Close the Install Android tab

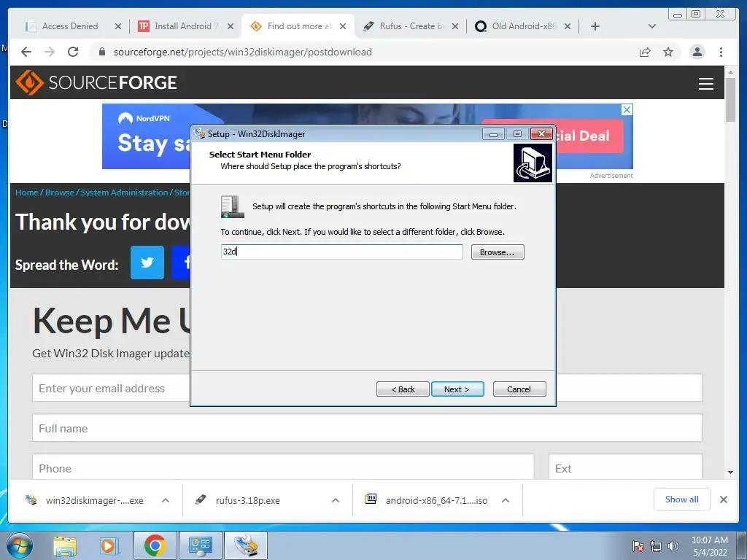point(231,26)
